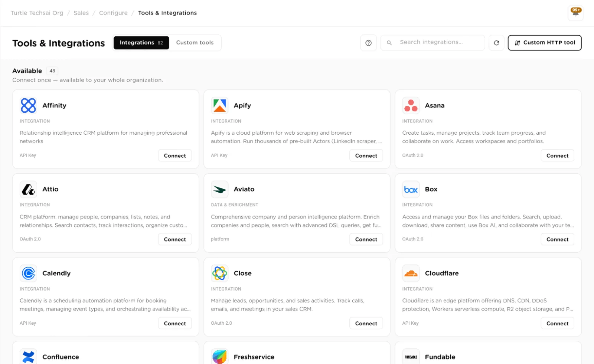Click 'API Key' label on Apify card
This screenshot has height=364, width=594.
tap(219, 155)
